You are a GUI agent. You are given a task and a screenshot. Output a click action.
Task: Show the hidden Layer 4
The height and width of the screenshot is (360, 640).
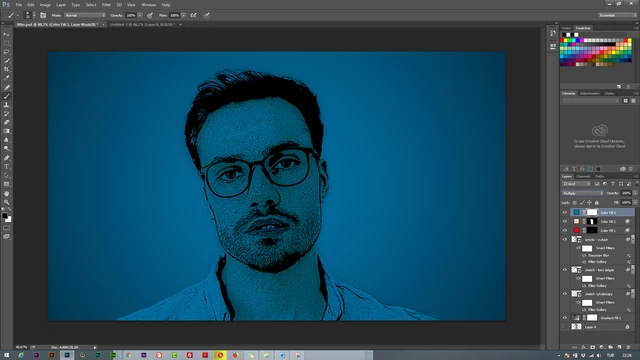[565, 327]
